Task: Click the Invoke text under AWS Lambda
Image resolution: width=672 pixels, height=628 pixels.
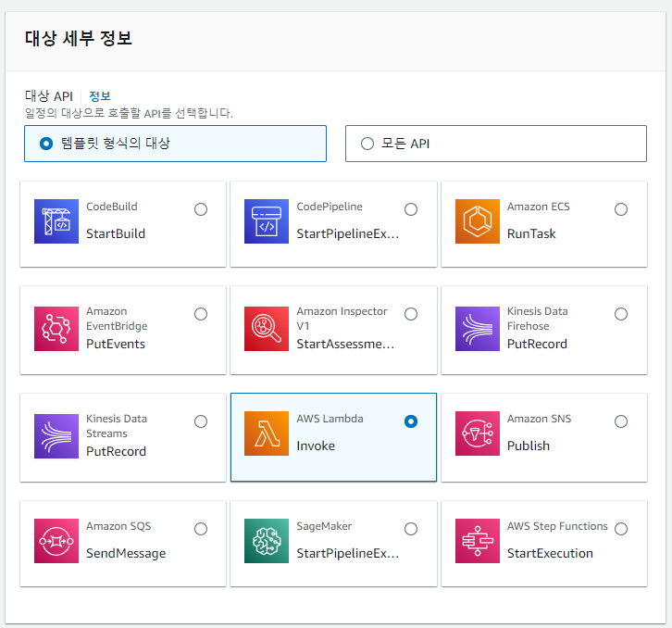Action: [x=316, y=446]
